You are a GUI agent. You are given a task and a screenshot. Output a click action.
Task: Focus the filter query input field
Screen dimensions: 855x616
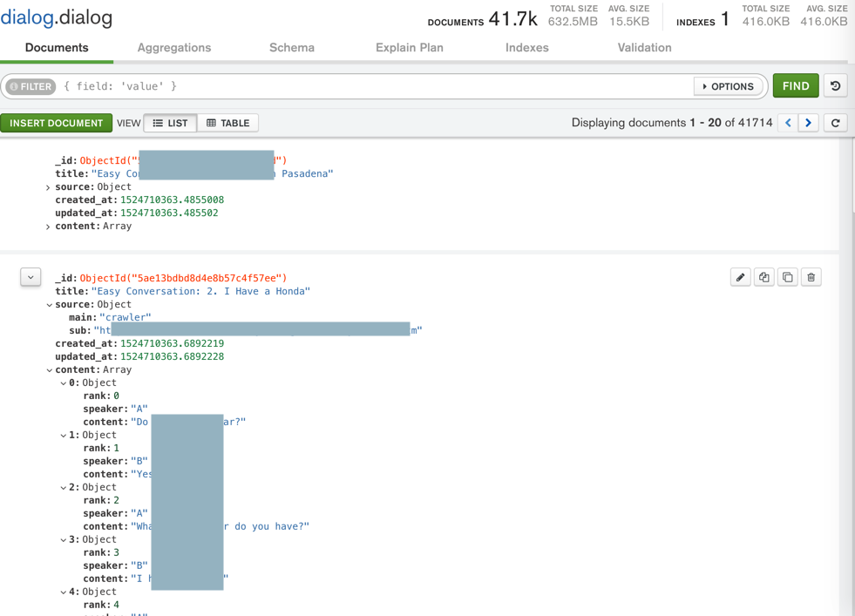click(375, 86)
